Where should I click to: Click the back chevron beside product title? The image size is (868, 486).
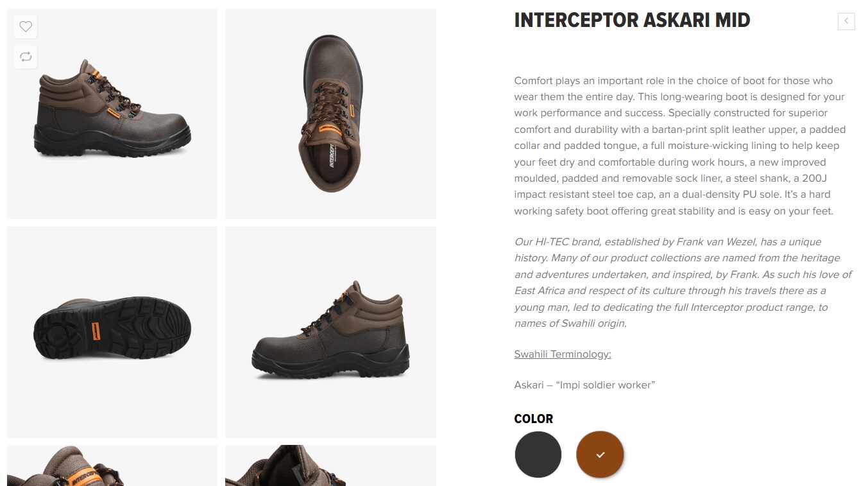(x=846, y=21)
